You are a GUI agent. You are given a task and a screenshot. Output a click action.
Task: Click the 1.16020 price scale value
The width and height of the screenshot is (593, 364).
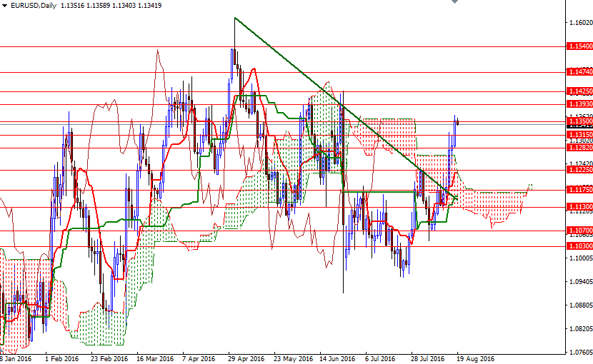click(x=581, y=23)
